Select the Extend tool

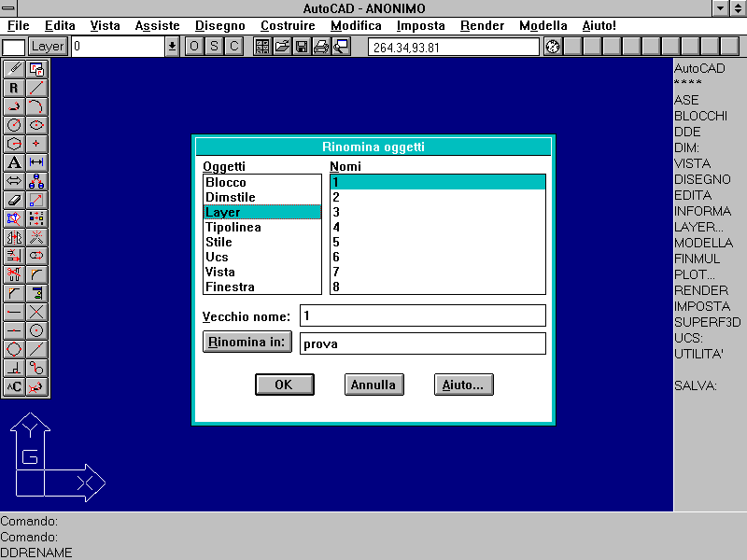tap(14, 256)
